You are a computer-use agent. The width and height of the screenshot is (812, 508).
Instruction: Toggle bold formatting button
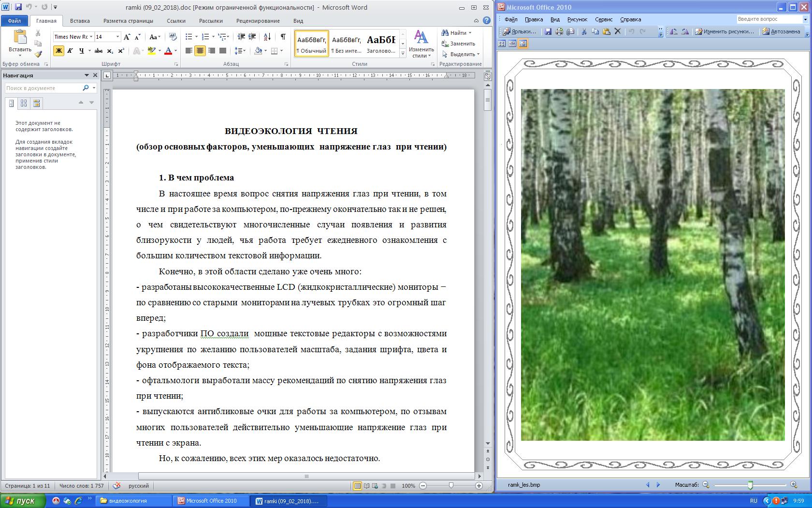[58, 51]
